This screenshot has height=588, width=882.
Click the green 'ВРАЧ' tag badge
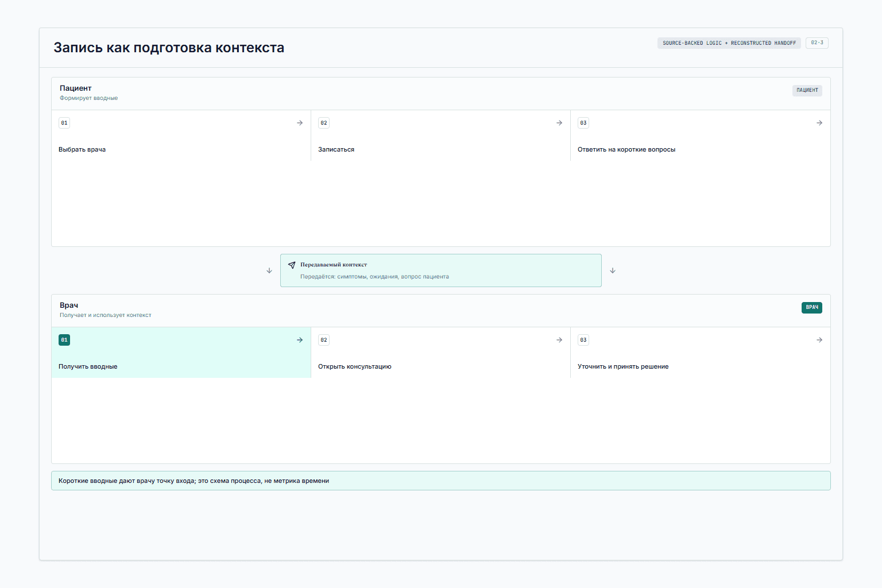pyautogui.click(x=812, y=307)
